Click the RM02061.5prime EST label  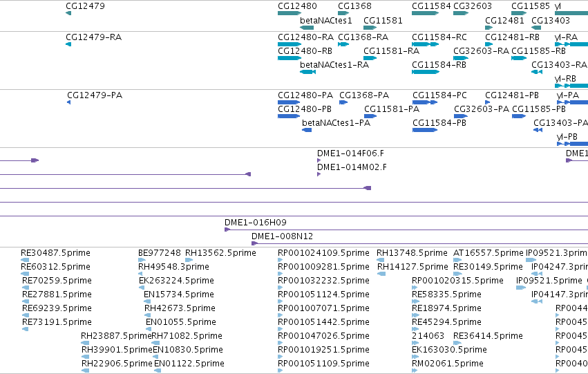click(447, 363)
